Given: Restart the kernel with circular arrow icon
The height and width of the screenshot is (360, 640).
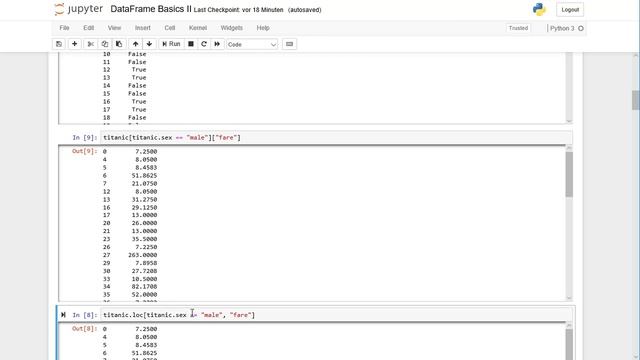Looking at the screenshot, I should 204,44.
